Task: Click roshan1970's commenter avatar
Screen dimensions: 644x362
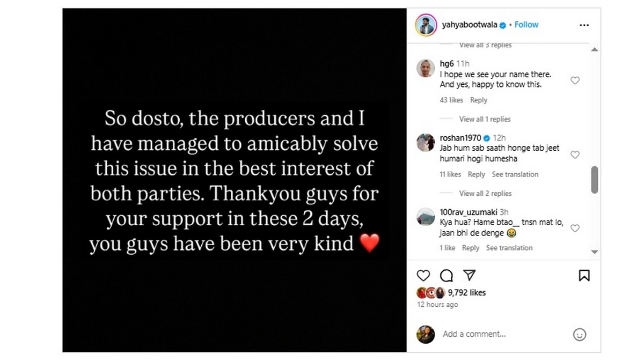Action: [x=426, y=142]
